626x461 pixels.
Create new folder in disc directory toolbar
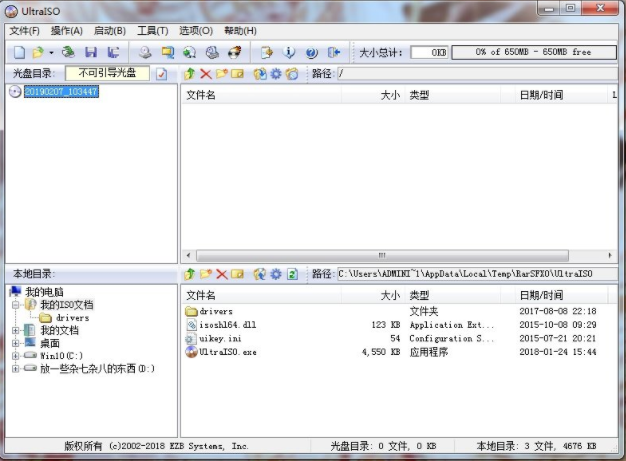(x=222, y=74)
